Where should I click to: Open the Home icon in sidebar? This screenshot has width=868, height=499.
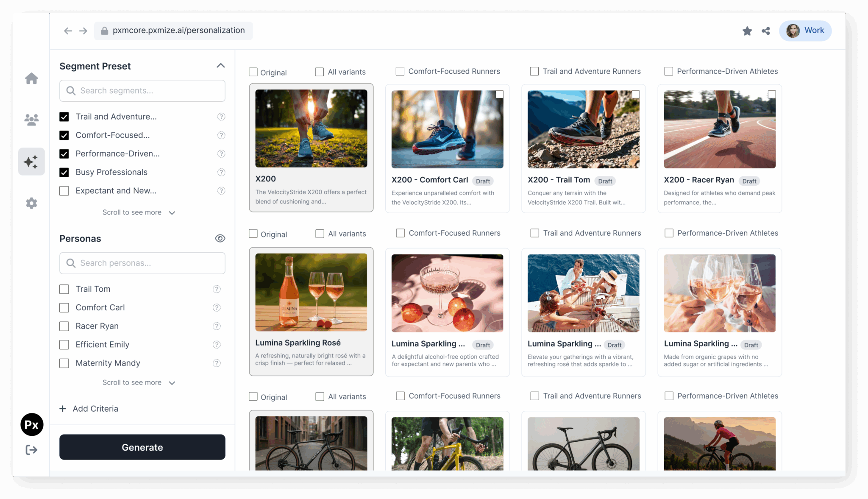point(31,78)
